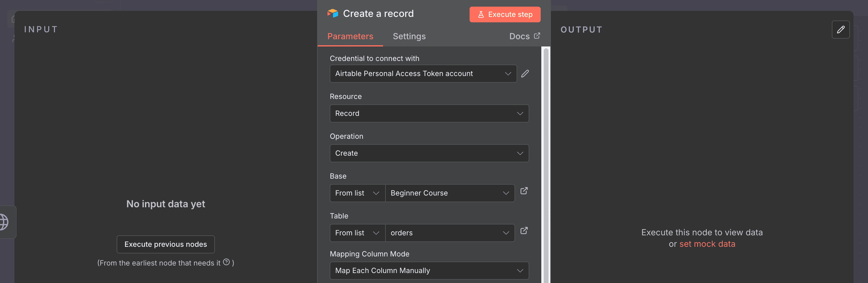Change Table mode From list dropdown

(357, 233)
